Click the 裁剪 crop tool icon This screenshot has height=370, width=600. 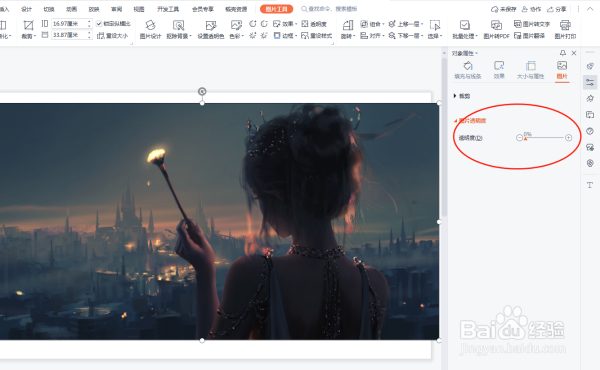(x=28, y=25)
